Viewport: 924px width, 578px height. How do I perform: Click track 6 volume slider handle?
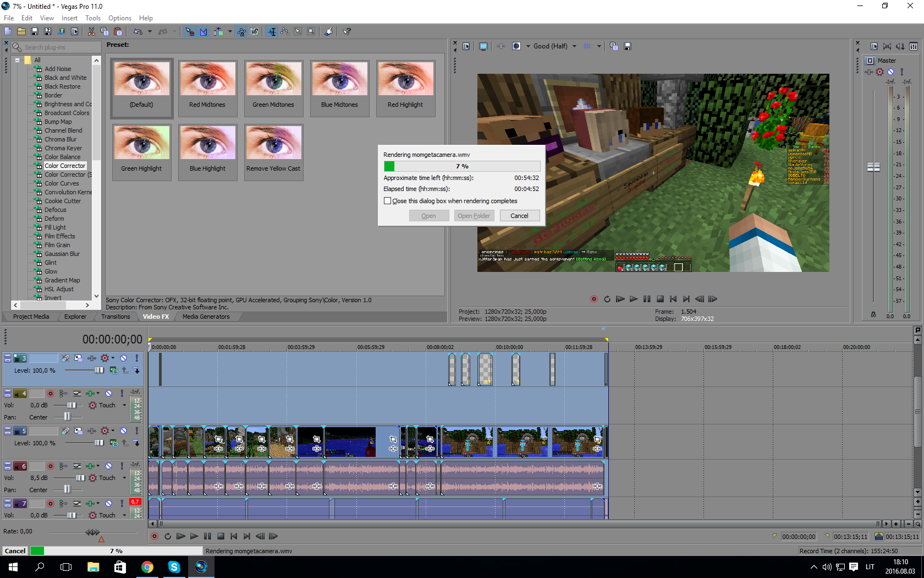pyautogui.click(x=80, y=478)
